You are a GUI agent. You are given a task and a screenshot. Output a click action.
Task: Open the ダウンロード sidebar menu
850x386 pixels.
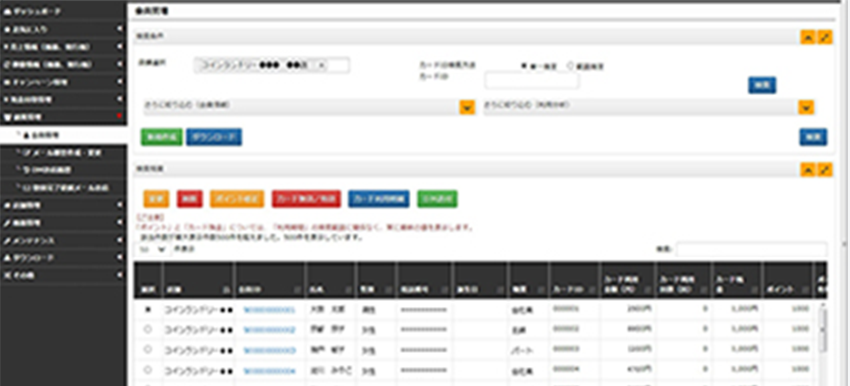pyautogui.click(x=63, y=258)
